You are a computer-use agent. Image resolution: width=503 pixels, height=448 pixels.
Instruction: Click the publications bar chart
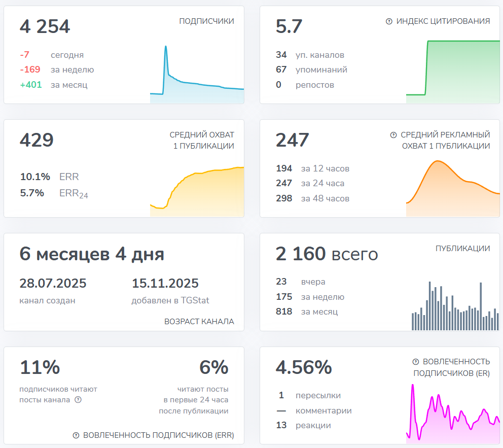point(454,304)
